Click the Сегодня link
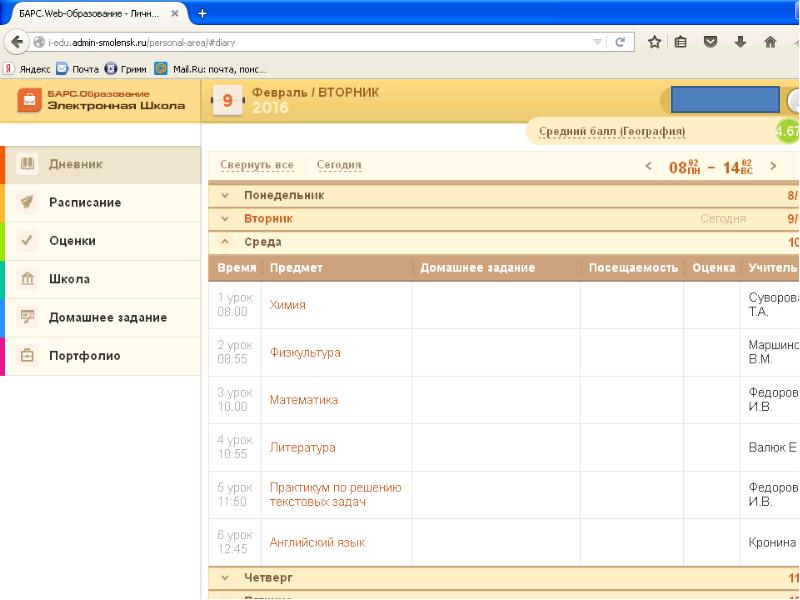This screenshot has height=600, width=800. point(338,165)
